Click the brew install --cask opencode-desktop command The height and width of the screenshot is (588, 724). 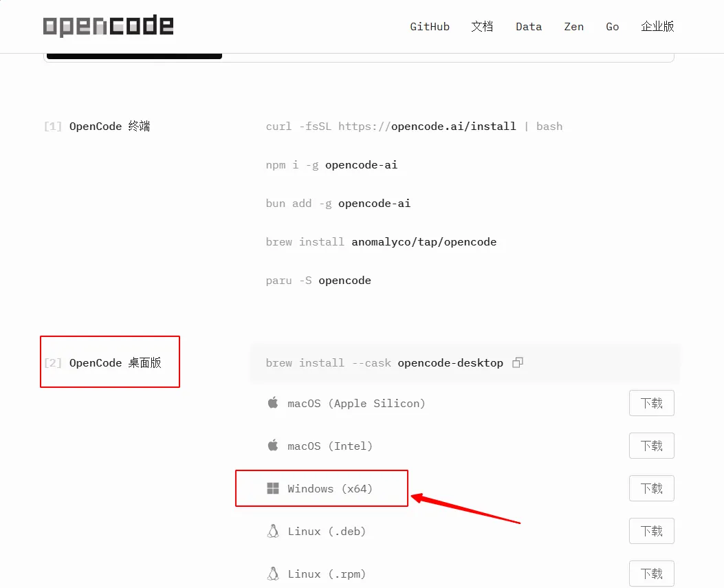[384, 363]
